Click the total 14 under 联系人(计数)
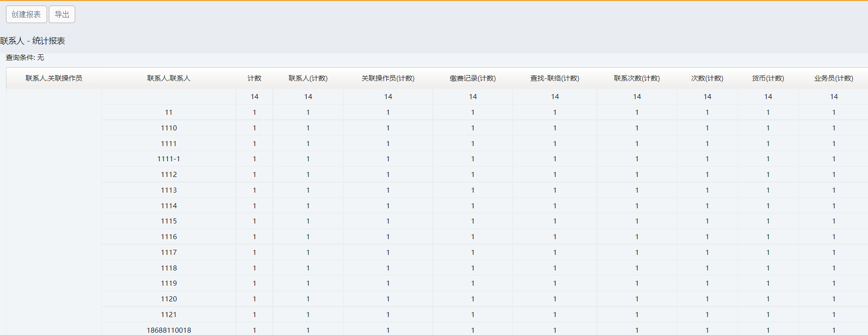This screenshot has height=335, width=868. [308, 97]
